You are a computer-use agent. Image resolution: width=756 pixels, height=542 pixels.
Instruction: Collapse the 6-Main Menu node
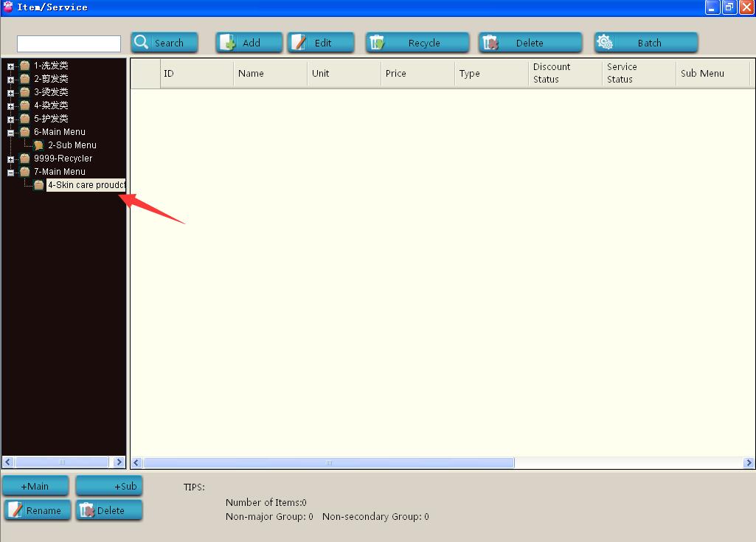pyautogui.click(x=10, y=133)
